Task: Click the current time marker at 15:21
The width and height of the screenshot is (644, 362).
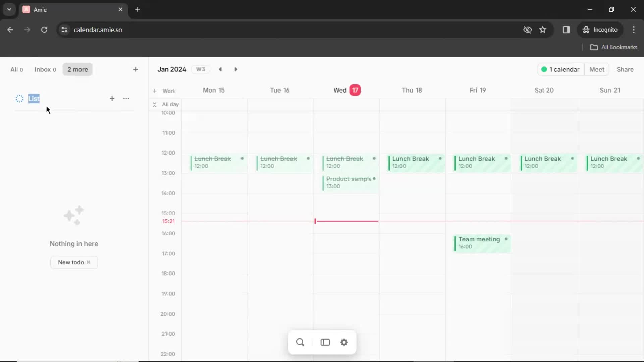Action: click(x=315, y=221)
